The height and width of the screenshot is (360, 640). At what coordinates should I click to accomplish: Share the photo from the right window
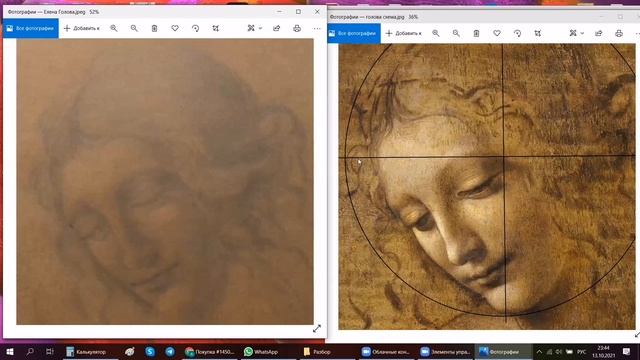(x=599, y=33)
